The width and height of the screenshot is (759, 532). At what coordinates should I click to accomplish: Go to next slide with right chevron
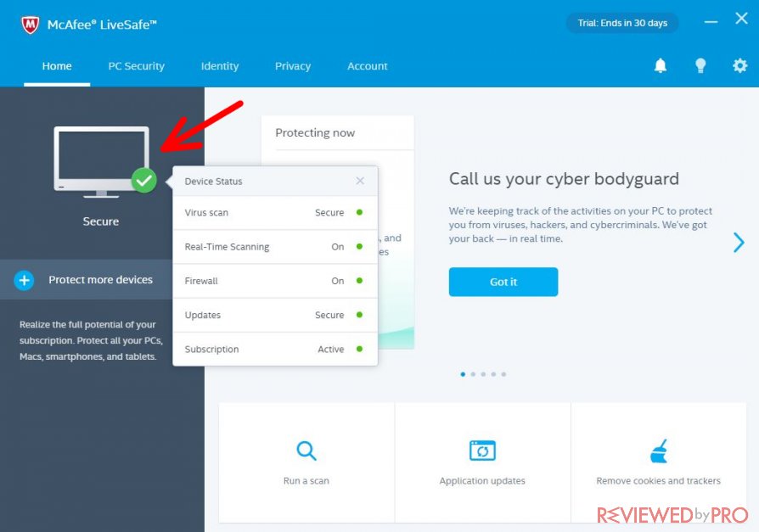click(739, 243)
